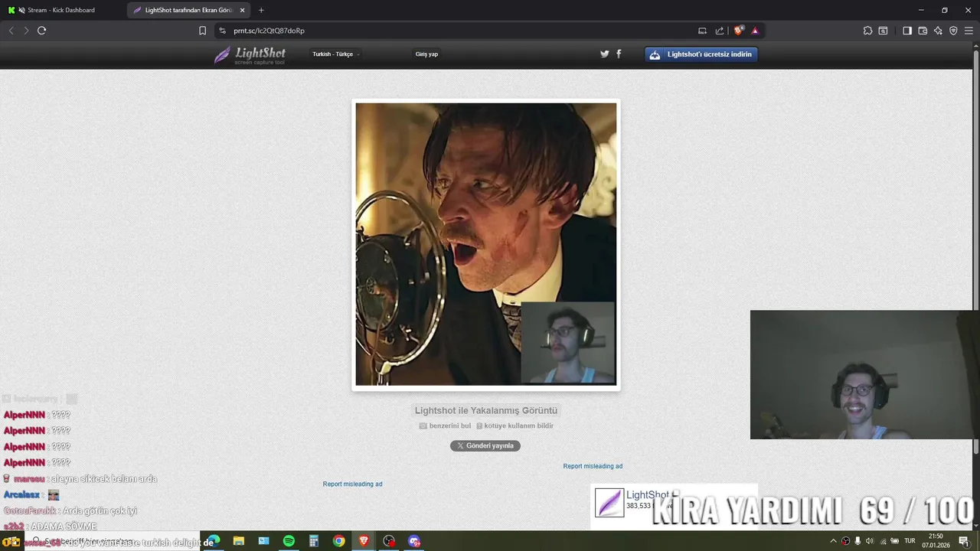Click the kötüye kullanım bildir link
Viewport: 980px width, 551px height.
(x=514, y=425)
